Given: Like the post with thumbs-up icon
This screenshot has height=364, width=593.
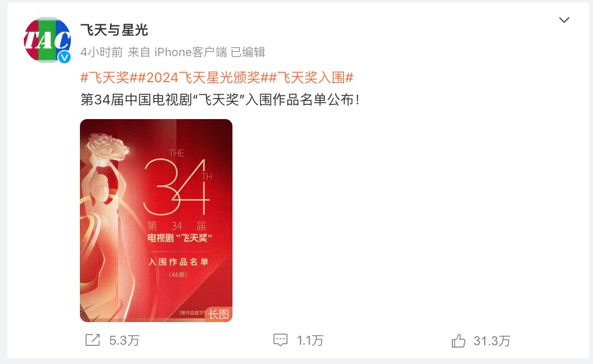Looking at the screenshot, I should point(459,341).
